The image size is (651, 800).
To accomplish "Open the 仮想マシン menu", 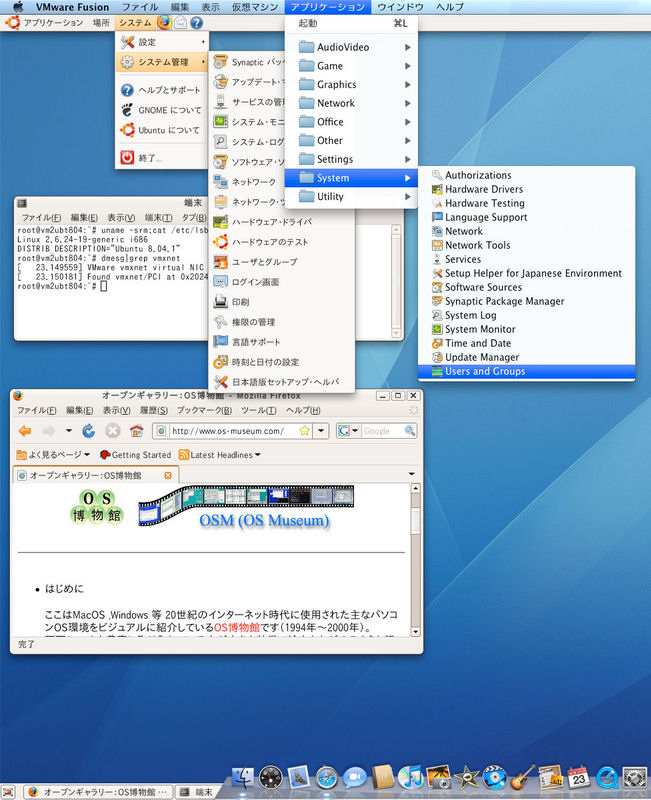I will 255,7.
